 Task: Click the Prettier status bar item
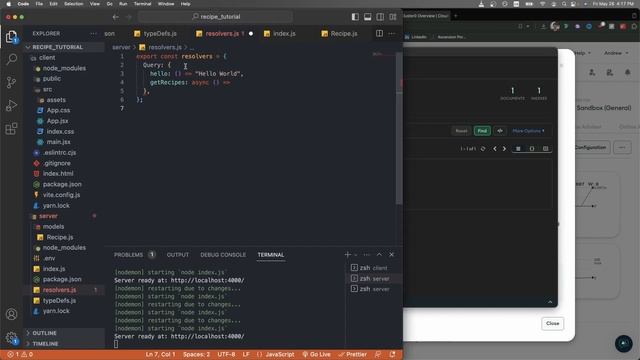point(353,354)
